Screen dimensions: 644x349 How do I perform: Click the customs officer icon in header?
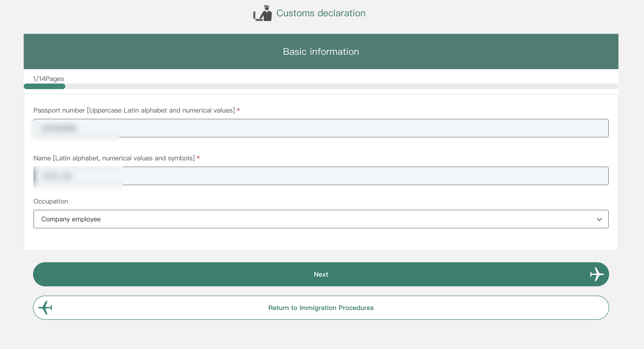[262, 13]
